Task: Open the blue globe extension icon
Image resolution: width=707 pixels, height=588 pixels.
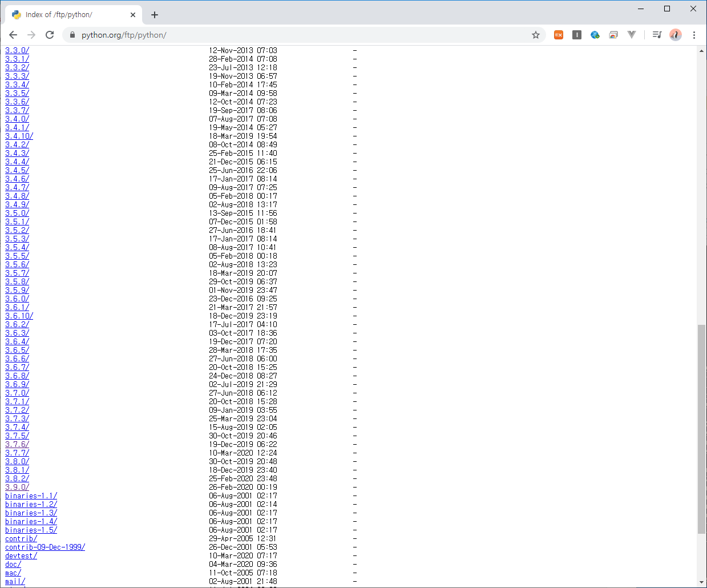Action: (595, 35)
